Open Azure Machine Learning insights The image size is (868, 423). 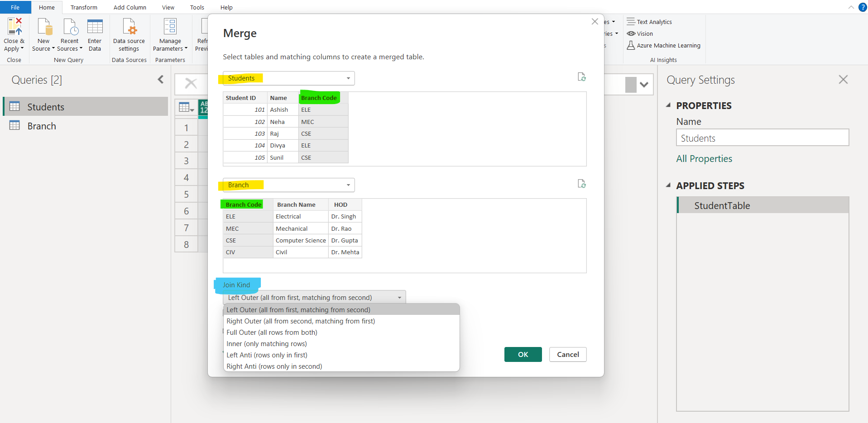coord(663,45)
